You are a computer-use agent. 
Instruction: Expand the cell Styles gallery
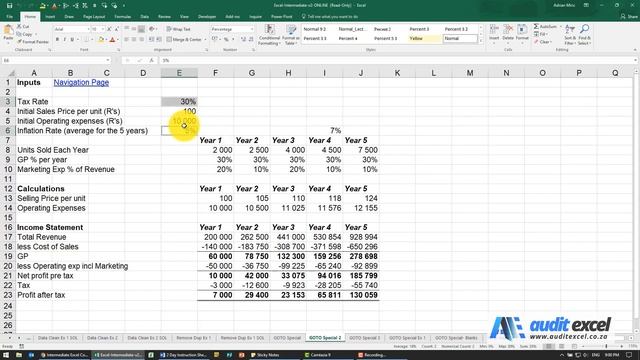(x=480, y=41)
